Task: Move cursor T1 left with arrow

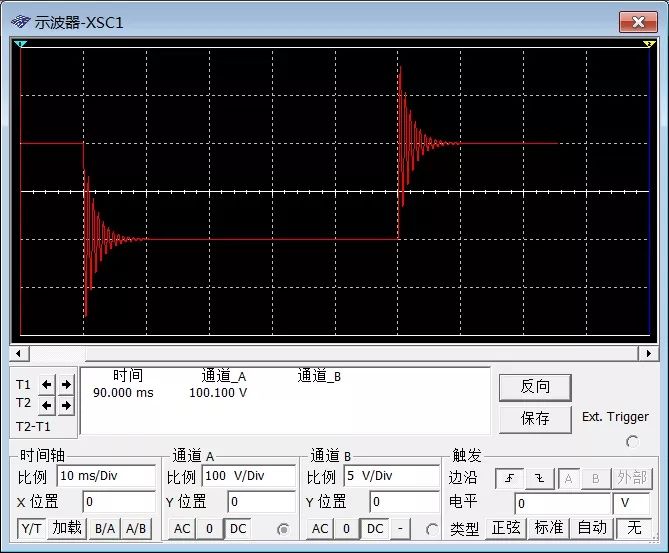Action: [47, 384]
